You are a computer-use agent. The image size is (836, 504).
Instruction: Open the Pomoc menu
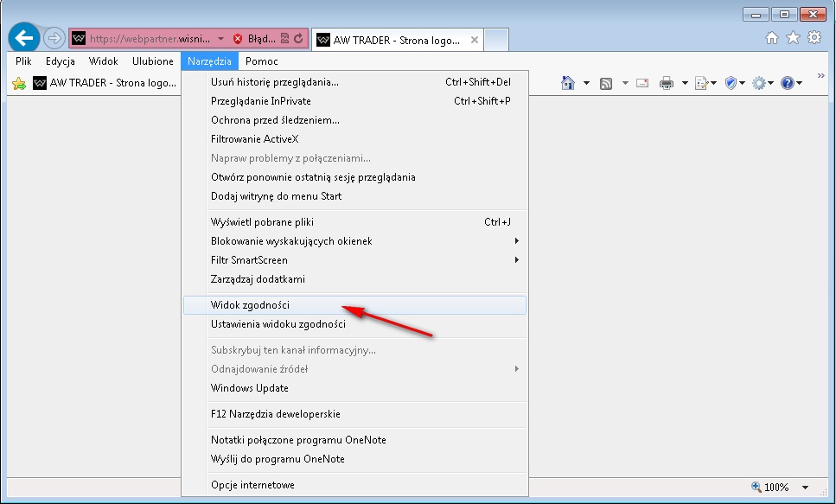(x=262, y=61)
